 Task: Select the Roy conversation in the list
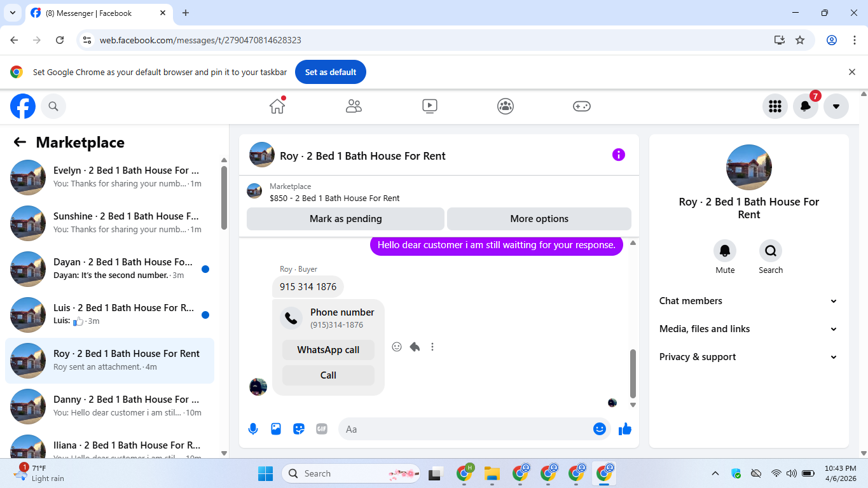109,361
